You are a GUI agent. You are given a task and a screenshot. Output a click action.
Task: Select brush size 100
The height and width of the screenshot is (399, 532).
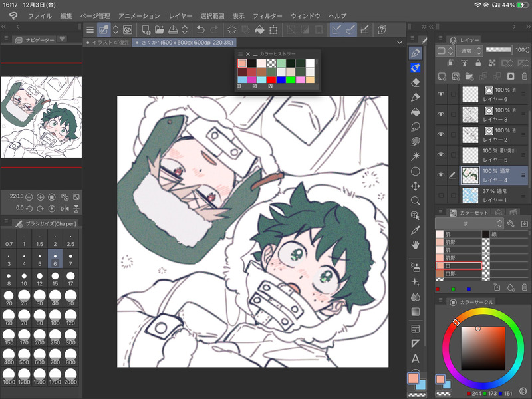click(55, 319)
